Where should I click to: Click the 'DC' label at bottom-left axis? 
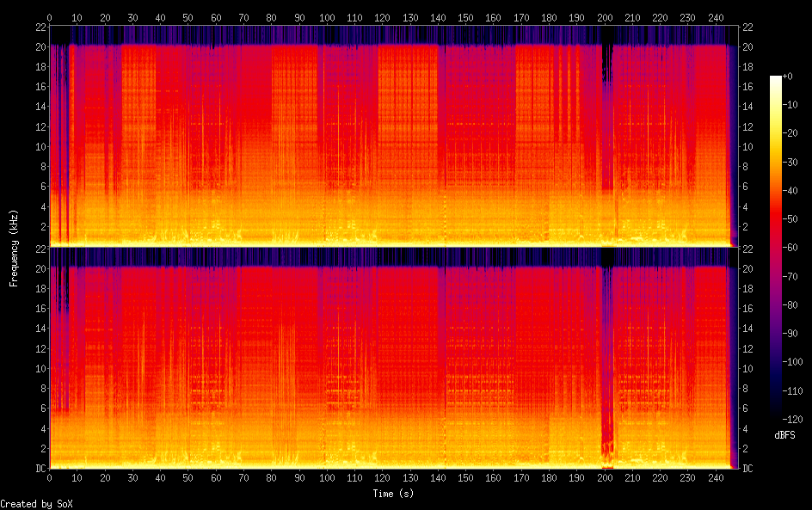40,468
